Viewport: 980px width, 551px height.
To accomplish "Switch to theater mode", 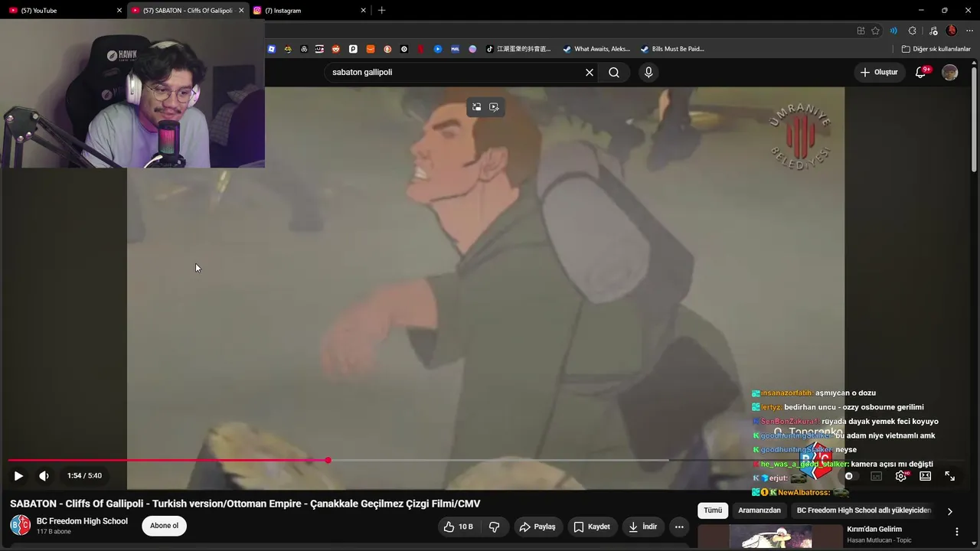I will pos(925,476).
